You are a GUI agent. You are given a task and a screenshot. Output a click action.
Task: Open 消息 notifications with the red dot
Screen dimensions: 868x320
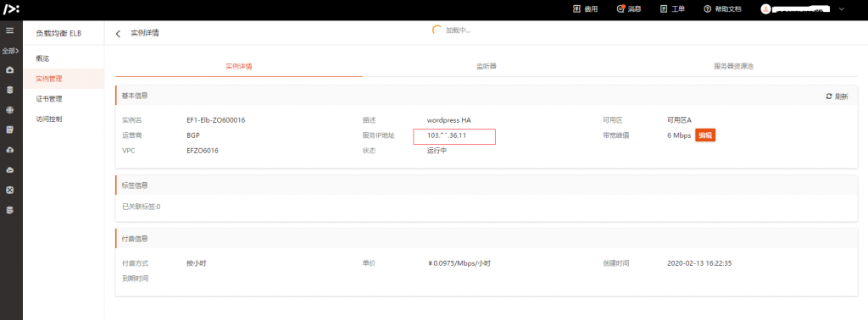tap(629, 8)
